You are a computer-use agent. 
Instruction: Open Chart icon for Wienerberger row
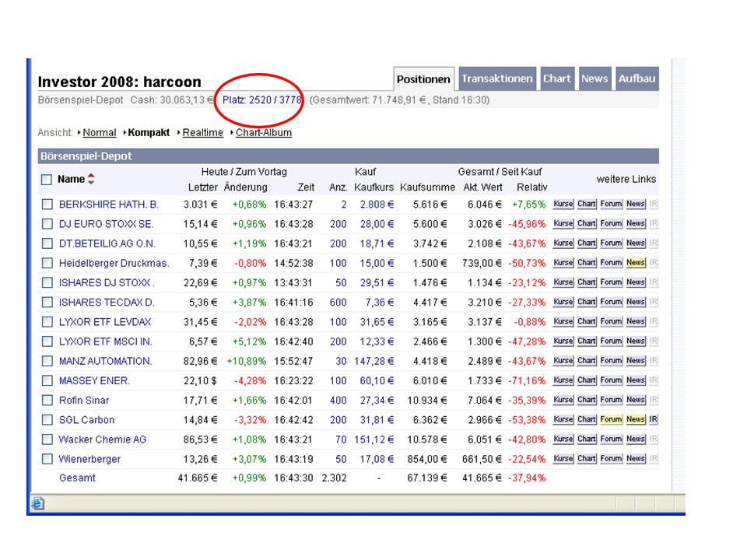point(586,459)
